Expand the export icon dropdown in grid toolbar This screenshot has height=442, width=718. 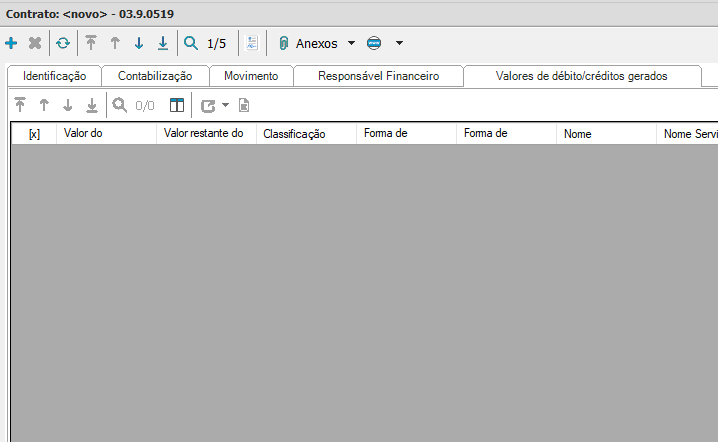point(226,105)
